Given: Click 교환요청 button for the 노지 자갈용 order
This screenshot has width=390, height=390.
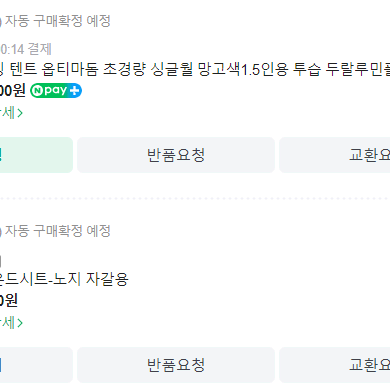Looking at the screenshot, I should coord(335,365).
